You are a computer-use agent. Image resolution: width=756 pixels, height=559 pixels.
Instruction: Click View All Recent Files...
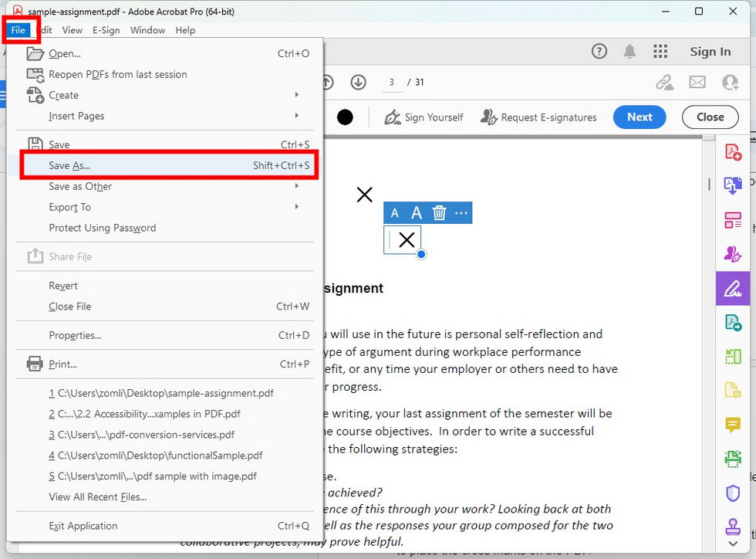coord(165,497)
